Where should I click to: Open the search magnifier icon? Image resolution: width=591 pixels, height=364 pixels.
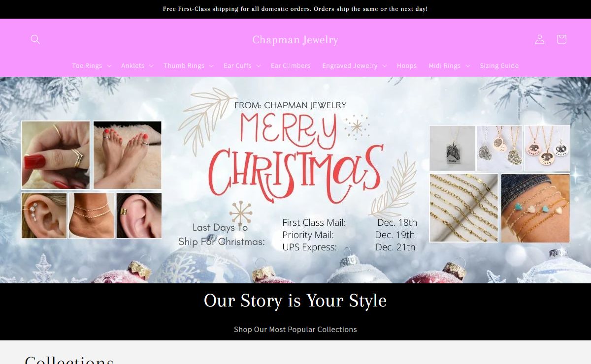point(35,39)
